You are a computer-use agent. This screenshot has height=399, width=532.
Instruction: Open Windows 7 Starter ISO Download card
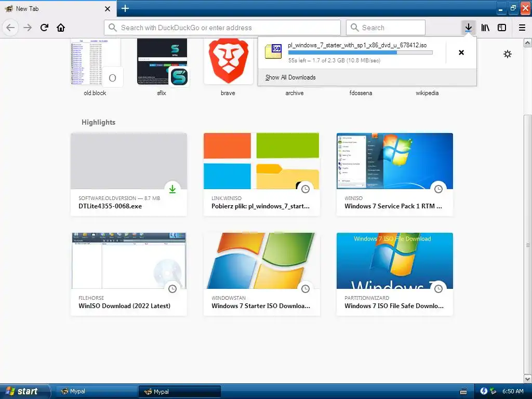coord(262,274)
